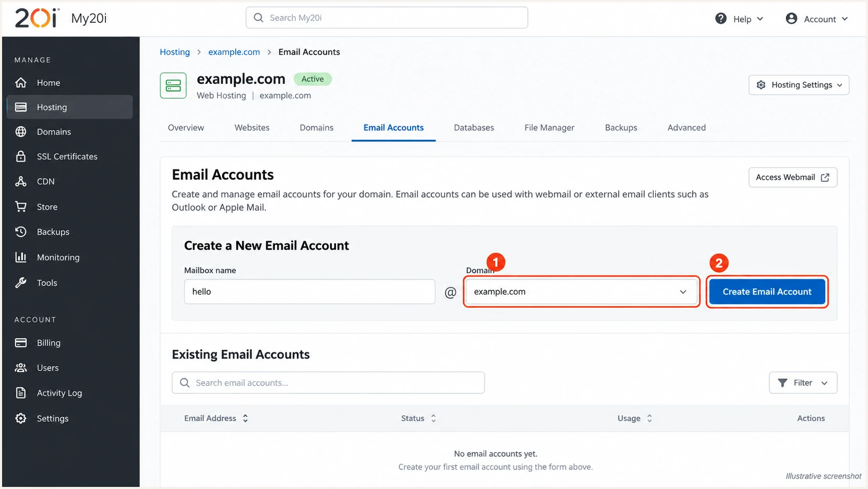Follow the Hosting breadcrumb link
Image resolution: width=868 pixels, height=489 pixels.
tap(175, 52)
